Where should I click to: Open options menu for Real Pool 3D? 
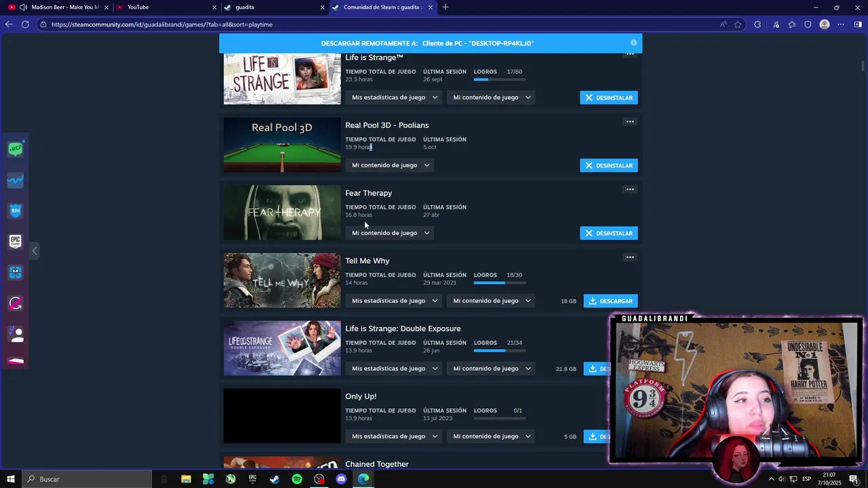[630, 122]
